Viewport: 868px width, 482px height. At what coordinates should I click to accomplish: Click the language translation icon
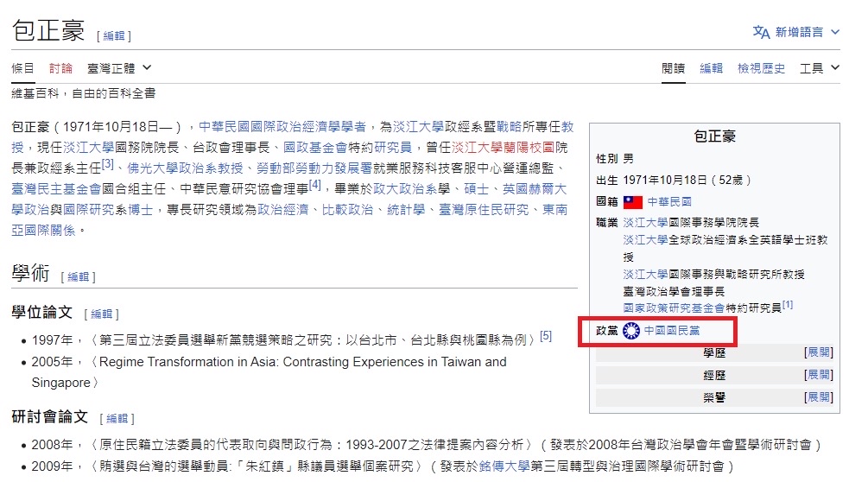(x=761, y=32)
